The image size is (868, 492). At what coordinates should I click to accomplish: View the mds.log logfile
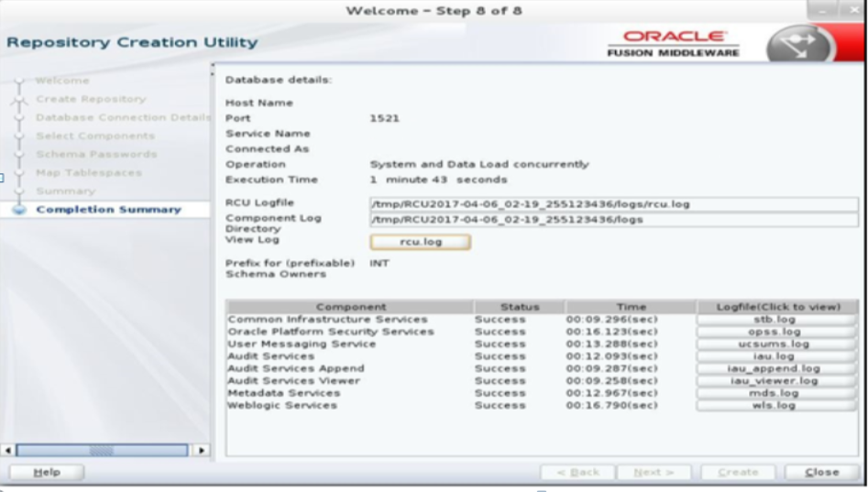pos(775,393)
